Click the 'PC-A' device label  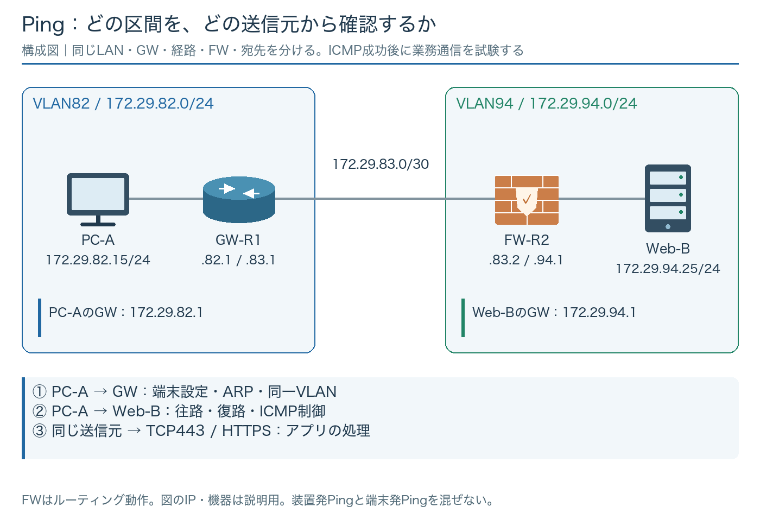tap(98, 240)
